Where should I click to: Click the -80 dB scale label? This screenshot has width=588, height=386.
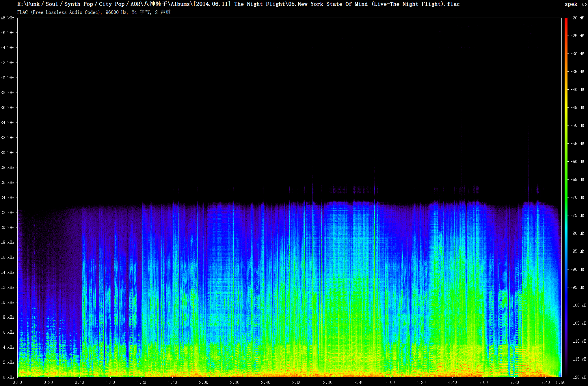pos(577,233)
